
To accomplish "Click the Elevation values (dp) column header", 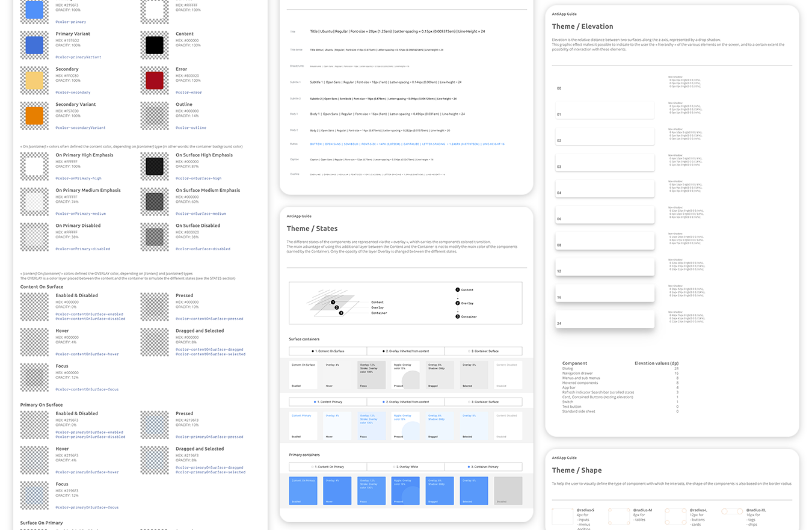I will click(x=657, y=363).
